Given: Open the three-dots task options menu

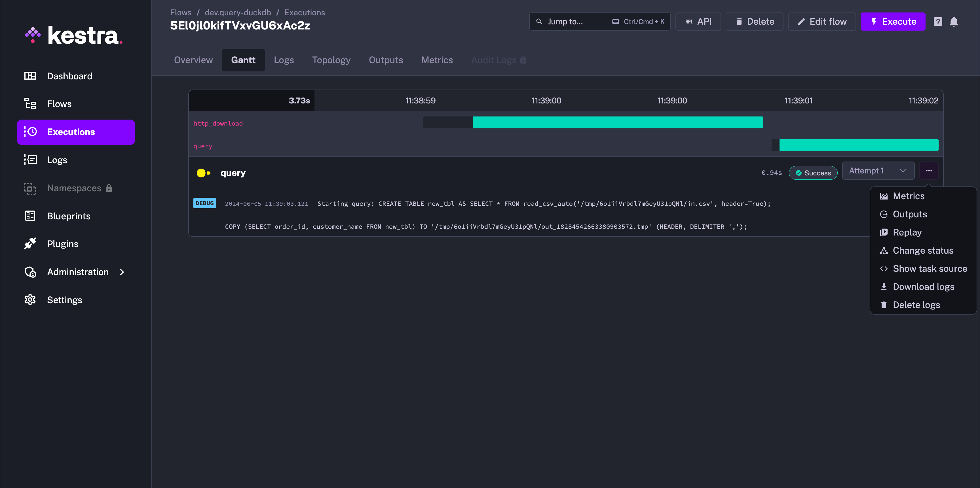Looking at the screenshot, I should (x=929, y=171).
